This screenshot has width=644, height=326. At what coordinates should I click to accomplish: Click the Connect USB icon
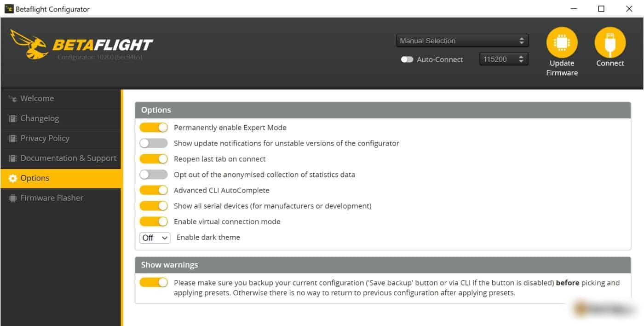610,43
